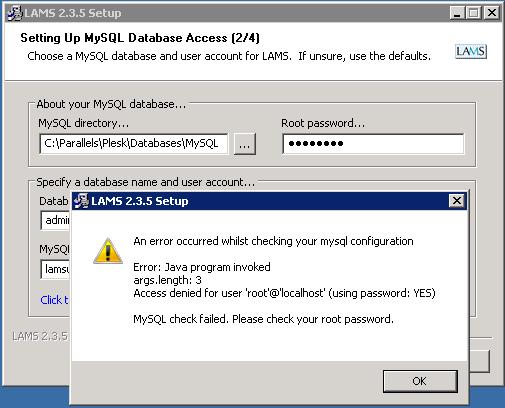
Task: Click the 'Setting Up MySQL Database Access' heading
Action: click(140, 38)
